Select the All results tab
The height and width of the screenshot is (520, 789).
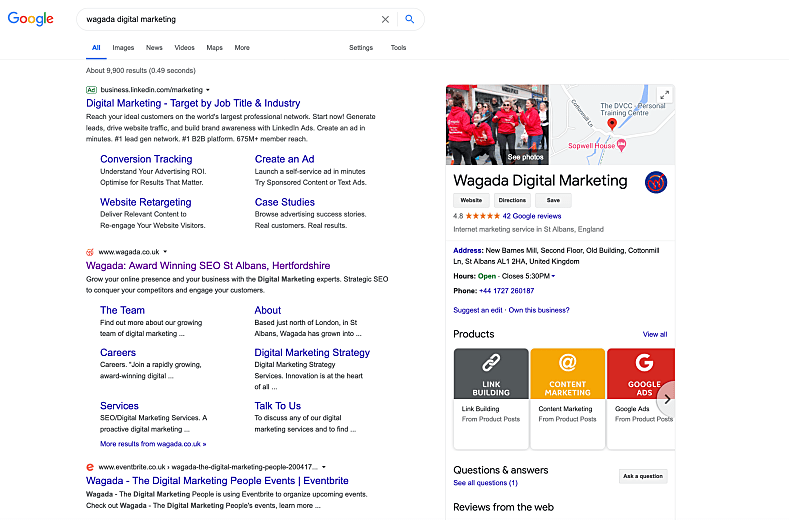coord(96,47)
